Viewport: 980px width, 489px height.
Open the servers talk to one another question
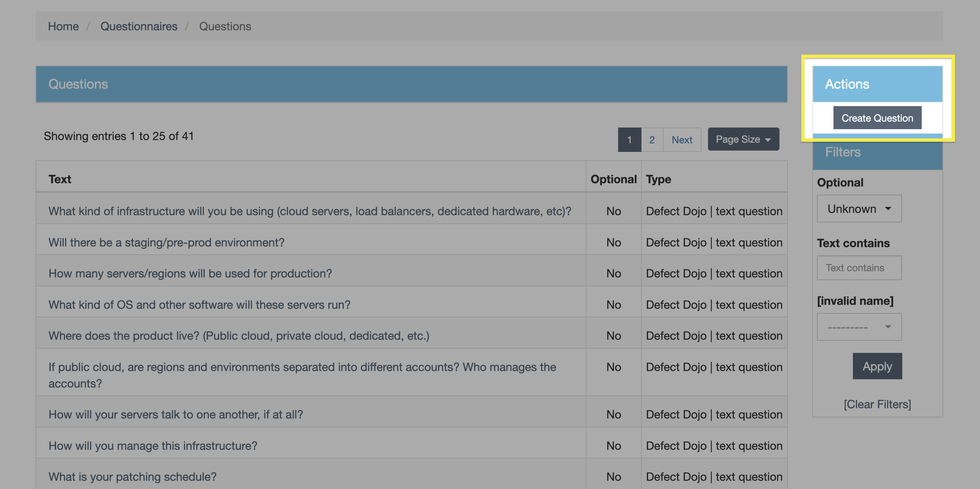click(176, 415)
